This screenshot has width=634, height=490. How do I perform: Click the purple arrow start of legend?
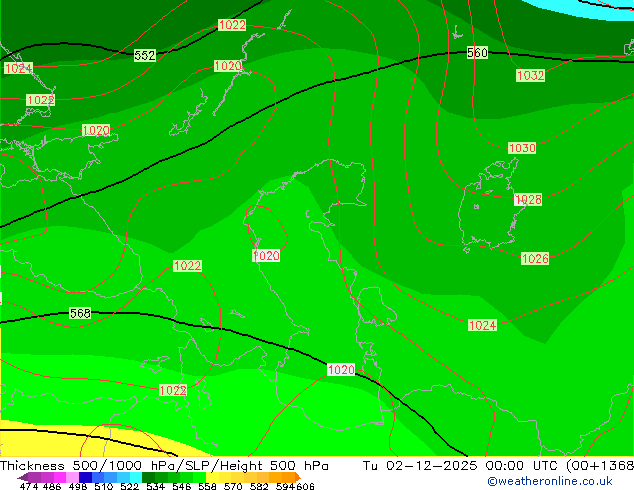23,477
